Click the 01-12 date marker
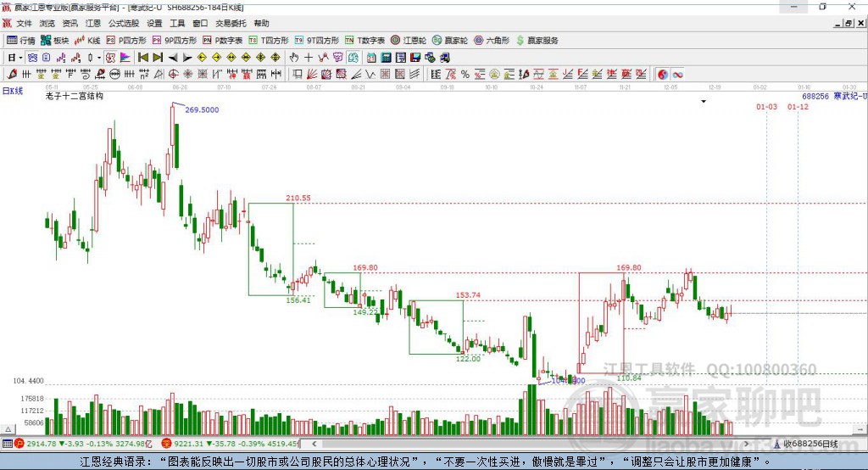This screenshot has width=868, height=470. tap(798, 106)
